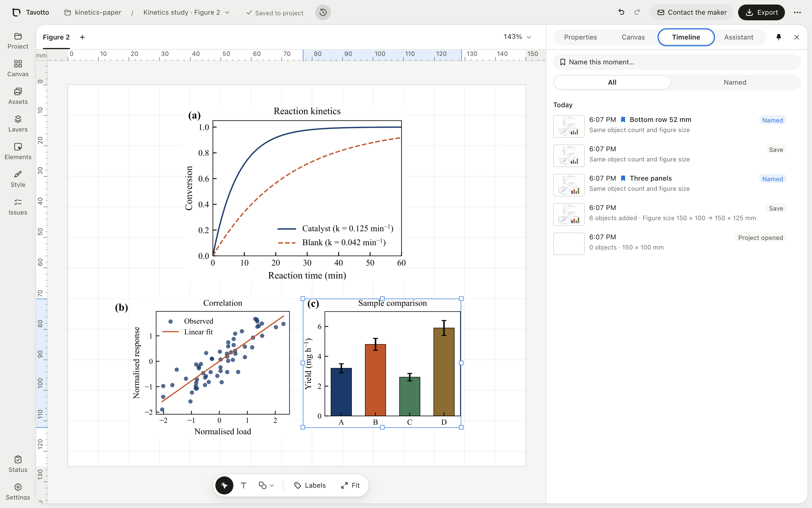812x508 pixels.
Task: Switch to the Assistant tab
Action: tap(738, 37)
